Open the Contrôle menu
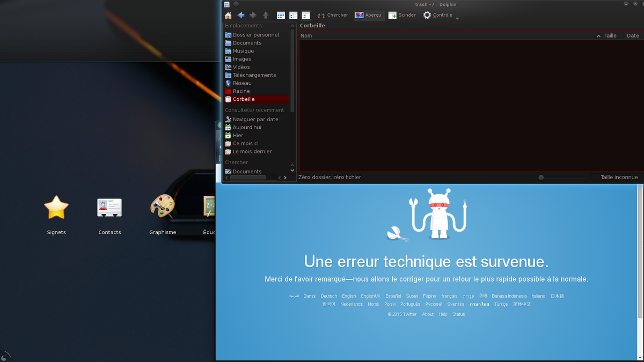 tap(438, 15)
